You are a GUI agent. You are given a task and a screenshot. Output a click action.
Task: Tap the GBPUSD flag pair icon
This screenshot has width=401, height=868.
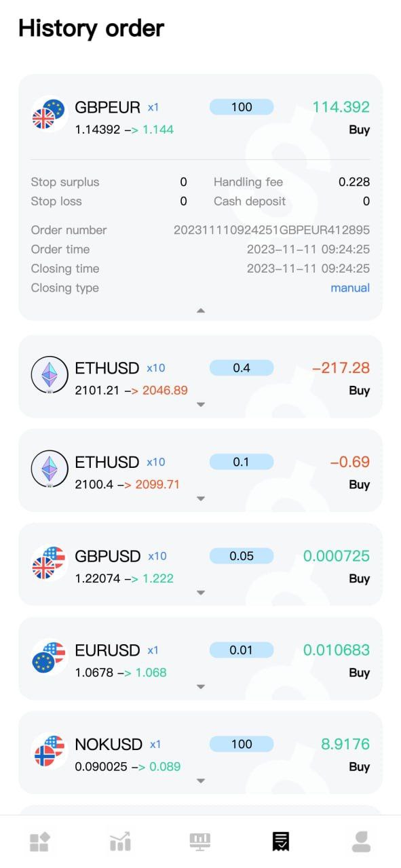[49, 563]
